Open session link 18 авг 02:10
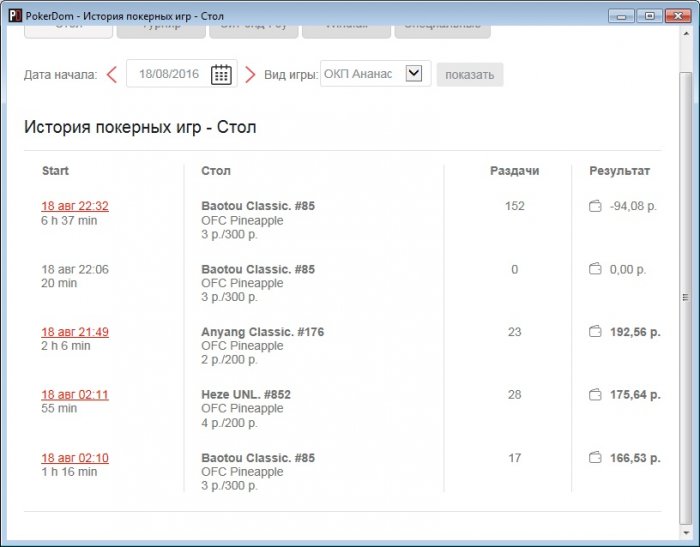This screenshot has height=547, width=700. click(75, 458)
